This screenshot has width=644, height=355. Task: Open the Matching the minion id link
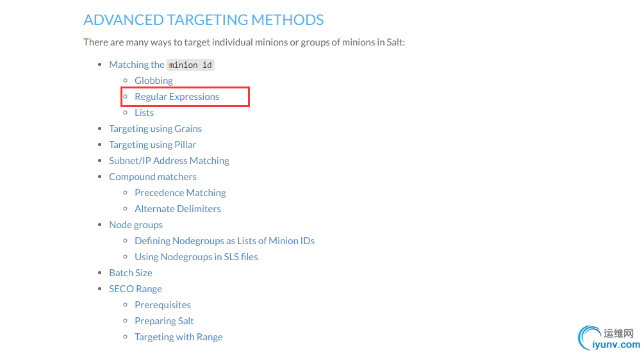[161, 65]
